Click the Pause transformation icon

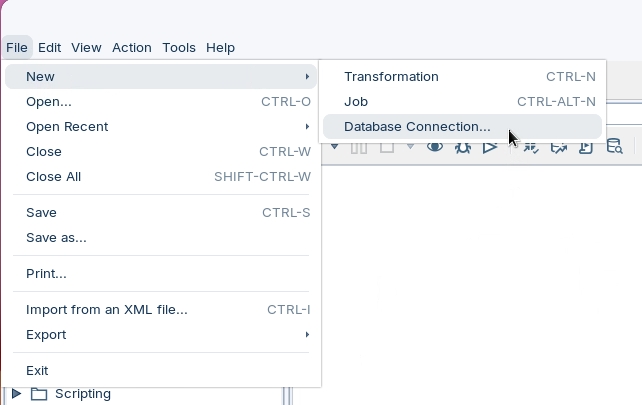[x=359, y=147]
